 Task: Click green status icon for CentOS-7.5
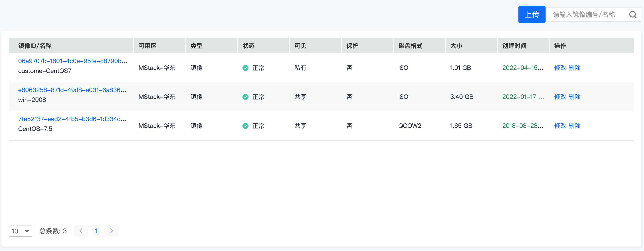[245, 126]
